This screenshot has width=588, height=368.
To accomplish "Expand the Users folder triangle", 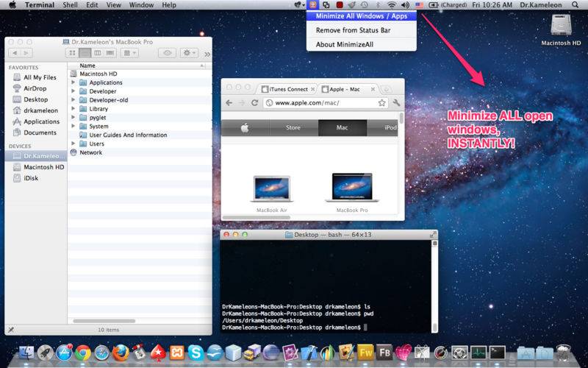I will (x=73, y=144).
